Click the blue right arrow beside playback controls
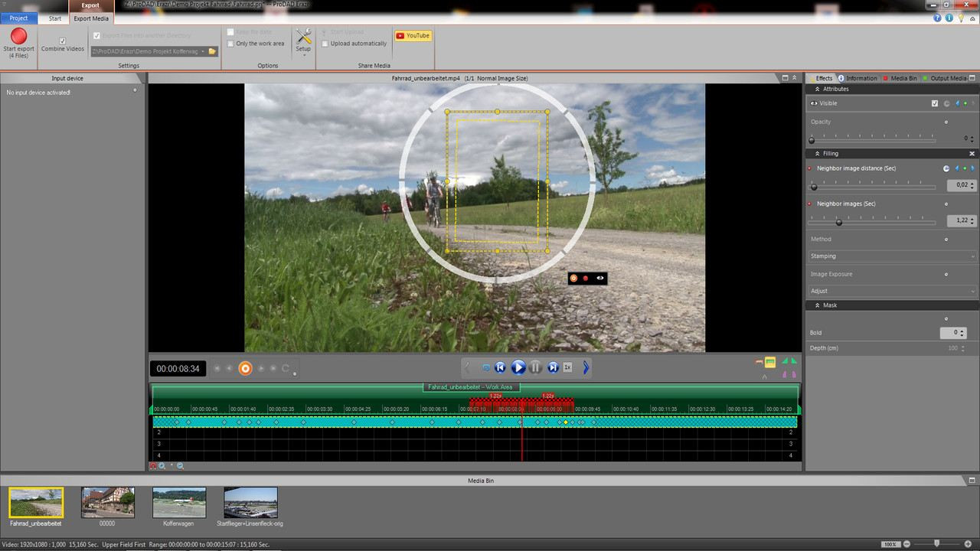Viewport: 980px width, 551px height. [x=586, y=368]
